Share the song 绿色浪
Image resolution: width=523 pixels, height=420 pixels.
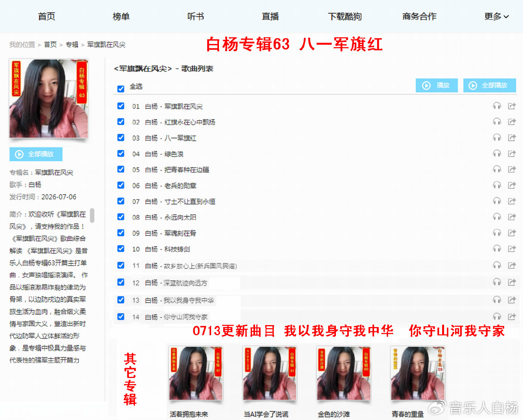(512, 154)
